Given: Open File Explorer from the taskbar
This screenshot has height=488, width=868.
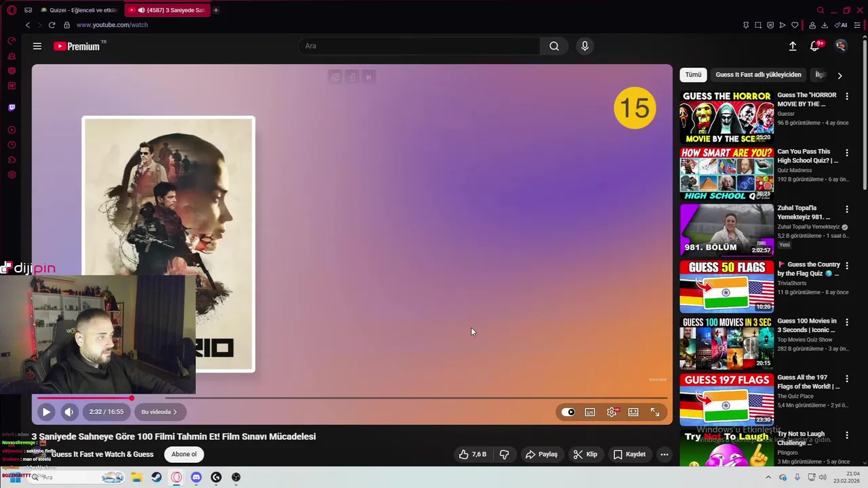Looking at the screenshot, I should pos(136,477).
